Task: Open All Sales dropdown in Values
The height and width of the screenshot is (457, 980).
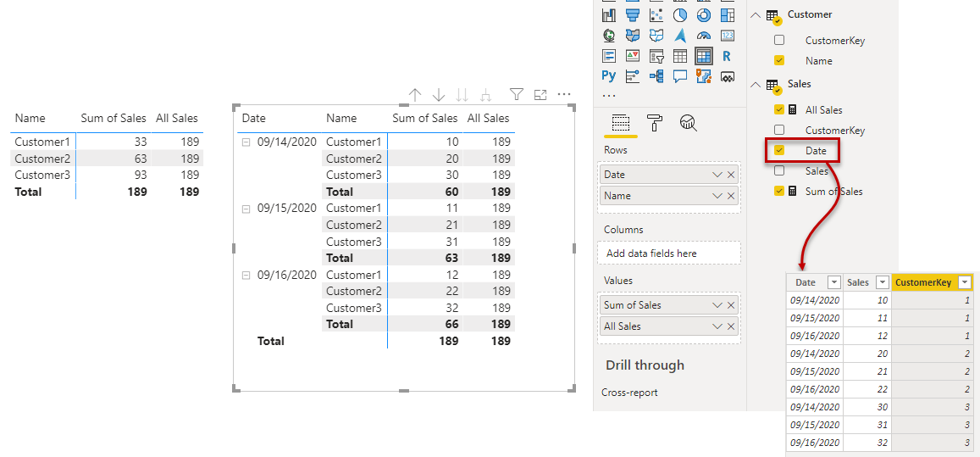Action: 717,326
